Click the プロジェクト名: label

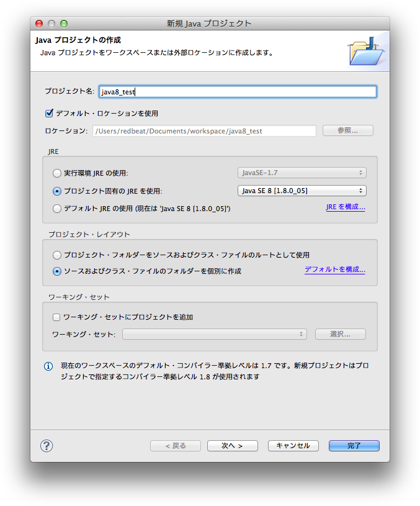(69, 91)
